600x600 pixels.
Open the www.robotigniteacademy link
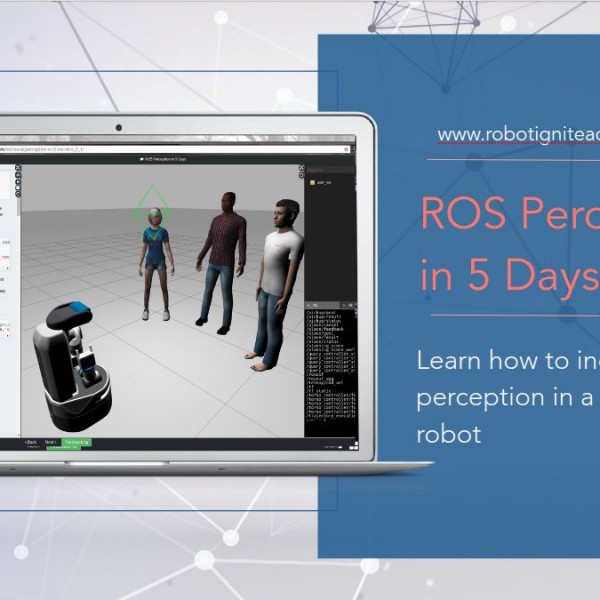tap(518, 135)
